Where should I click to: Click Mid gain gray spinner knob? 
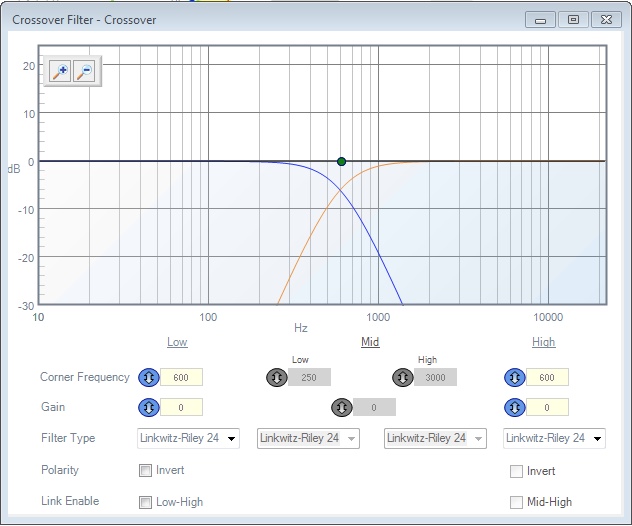tap(342, 407)
